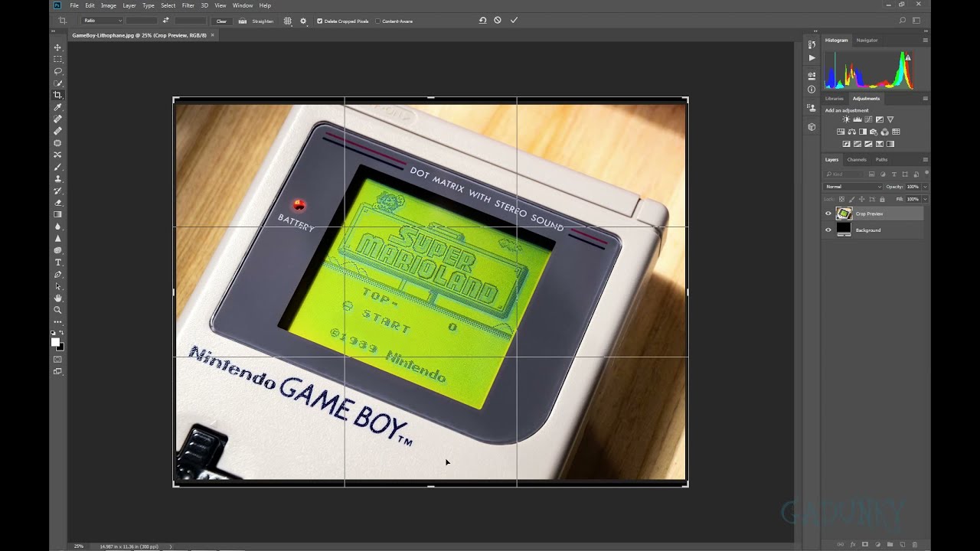Select the Hand tool
This screenshot has width=980, height=551.
(x=57, y=298)
